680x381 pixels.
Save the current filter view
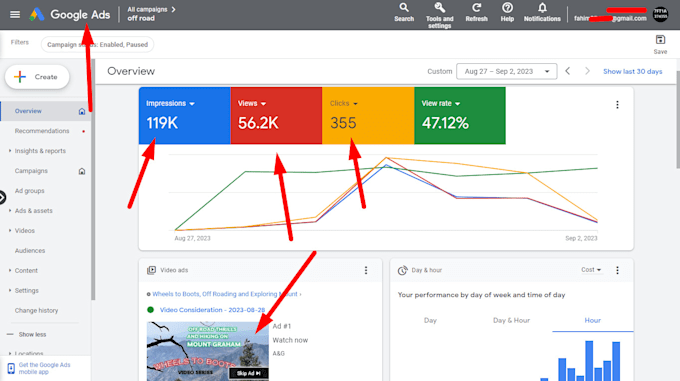click(x=660, y=45)
